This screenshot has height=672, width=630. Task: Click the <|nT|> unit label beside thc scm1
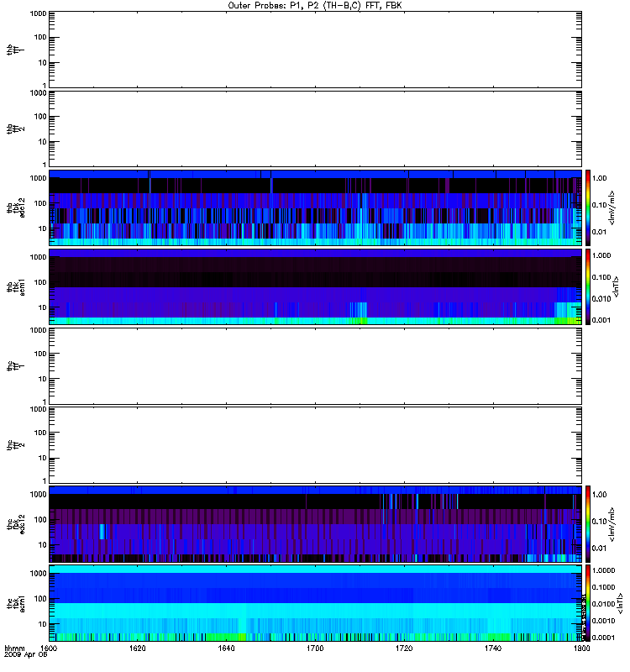click(x=620, y=603)
